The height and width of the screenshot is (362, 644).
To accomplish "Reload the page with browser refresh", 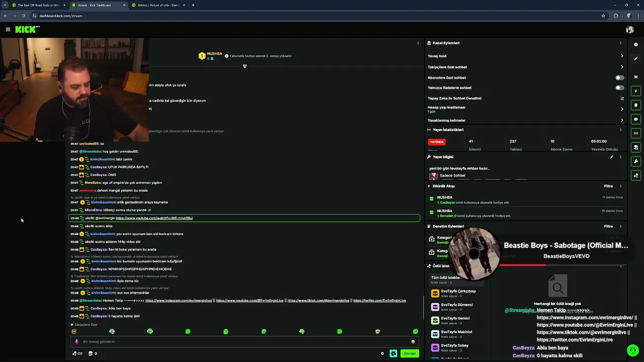I will (x=23, y=16).
